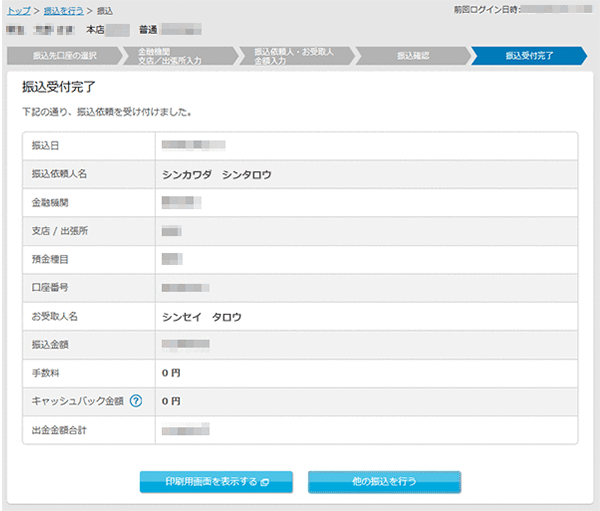The image size is (600, 511).
Task: Select the 振込受付完了 step
Action: 530,55
